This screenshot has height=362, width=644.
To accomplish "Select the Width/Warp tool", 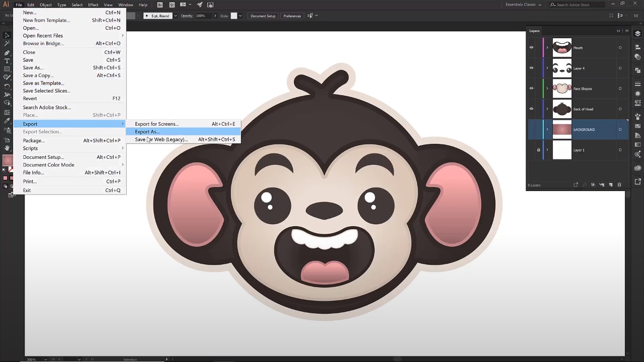I will (7, 95).
